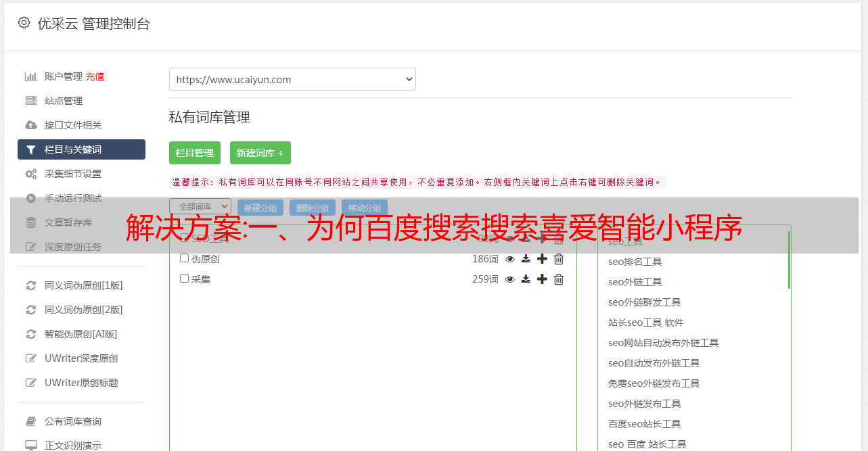Click the server icon for 站点管理
The height and width of the screenshot is (451, 868).
pos(31,101)
